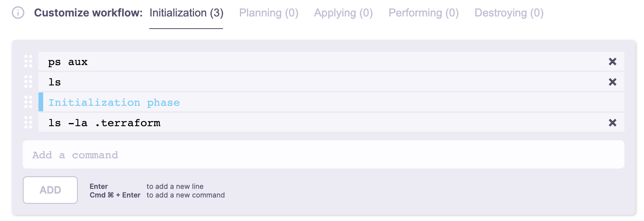Click the info icon beside Customize workflow
644x221 pixels.
point(18,13)
